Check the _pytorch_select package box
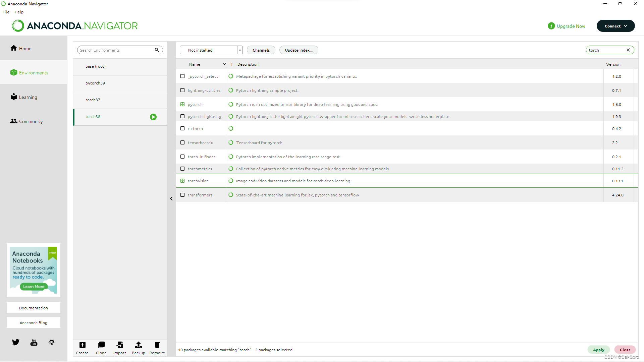 182,76
